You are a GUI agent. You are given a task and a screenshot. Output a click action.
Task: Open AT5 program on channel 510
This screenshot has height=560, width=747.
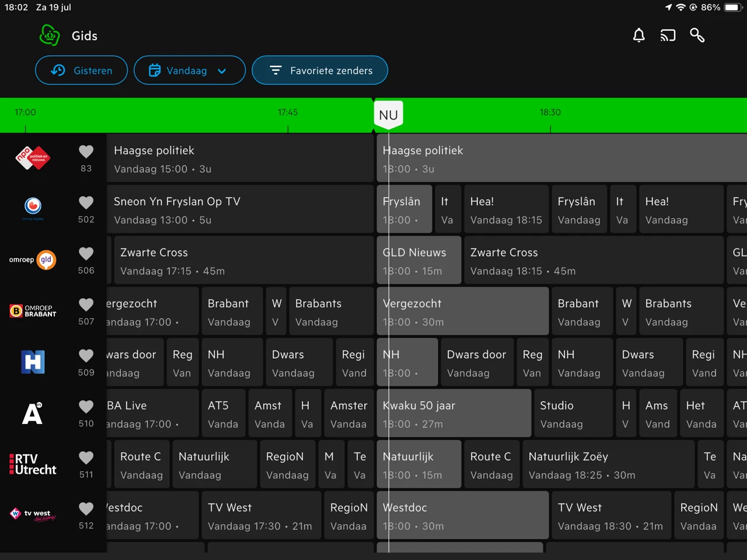tap(223, 414)
